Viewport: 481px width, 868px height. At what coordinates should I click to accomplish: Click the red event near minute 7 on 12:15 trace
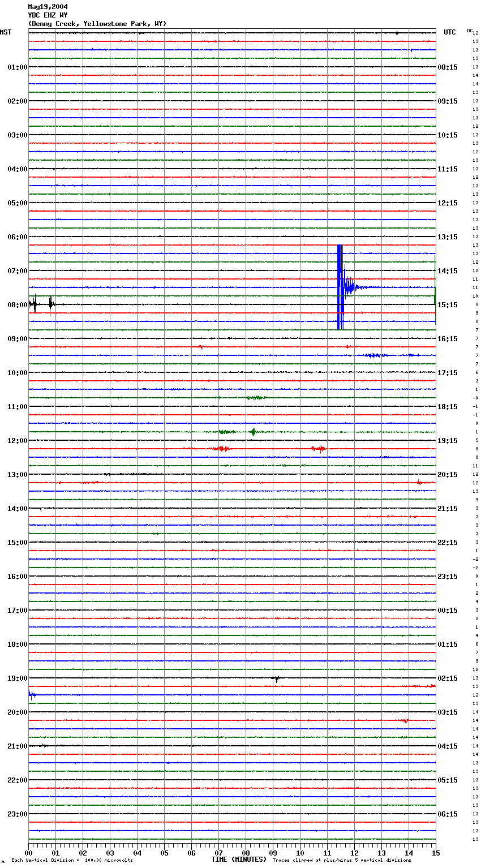point(221,449)
